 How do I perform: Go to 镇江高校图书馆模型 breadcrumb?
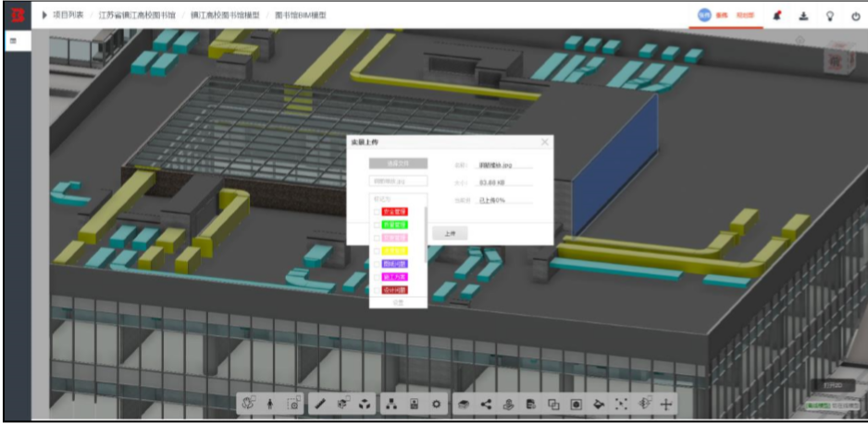[225, 16]
